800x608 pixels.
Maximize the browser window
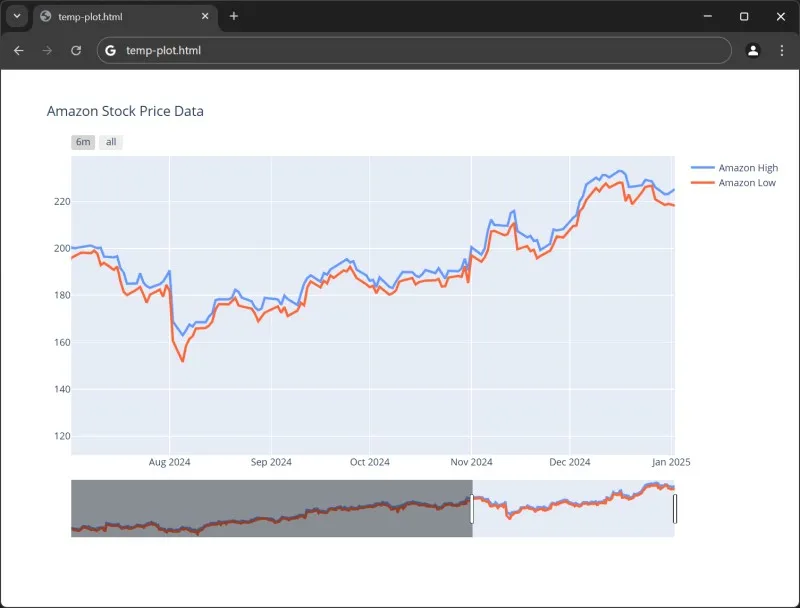(x=744, y=16)
